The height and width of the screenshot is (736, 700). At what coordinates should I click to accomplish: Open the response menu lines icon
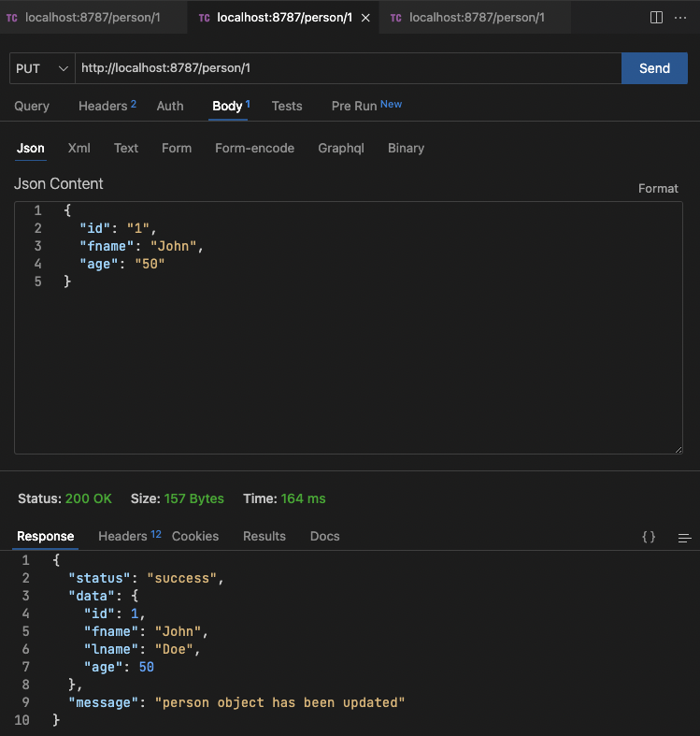point(684,538)
